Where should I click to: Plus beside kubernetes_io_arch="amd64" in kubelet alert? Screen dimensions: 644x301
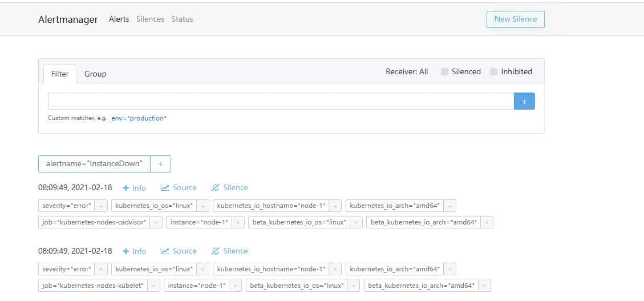pos(449,269)
